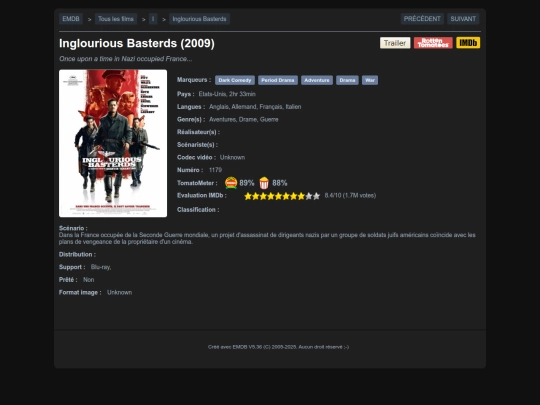The image size is (540, 405).
Task: Click the first yellow IMDb rating star
Action: point(248,196)
